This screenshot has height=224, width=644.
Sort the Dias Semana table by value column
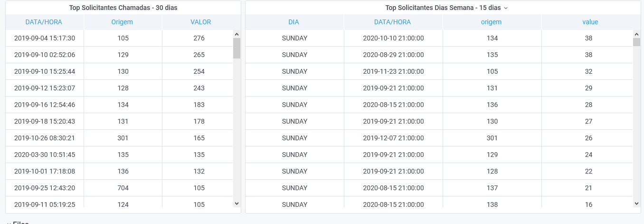(590, 22)
